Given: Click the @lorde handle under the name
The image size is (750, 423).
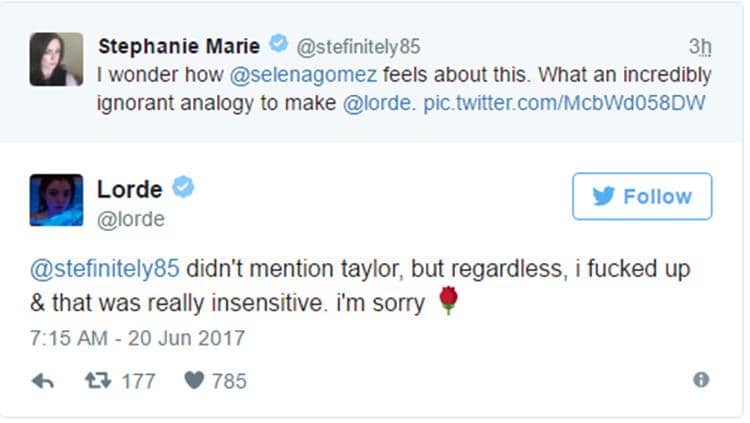Looking at the screenshot, I should (130, 218).
